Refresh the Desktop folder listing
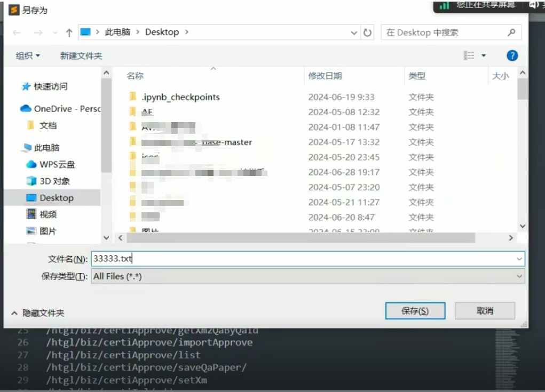This screenshot has height=392, width=545. coord(368,33)
